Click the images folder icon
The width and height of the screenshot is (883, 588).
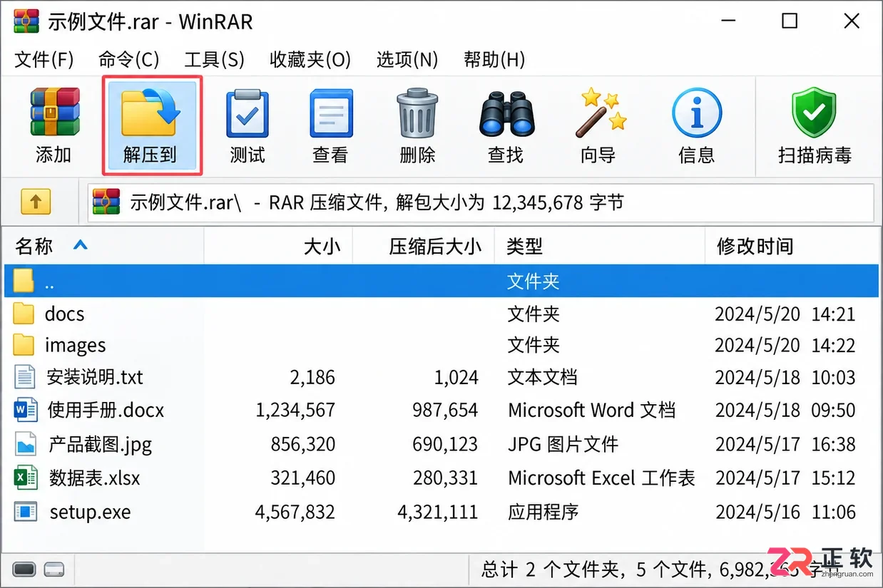[x=24, y=345]
